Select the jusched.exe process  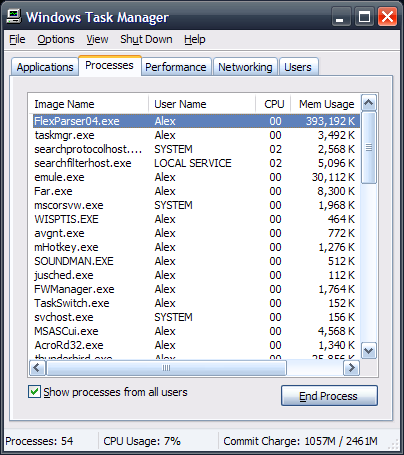pyautogui.click(x=196, y=275)
